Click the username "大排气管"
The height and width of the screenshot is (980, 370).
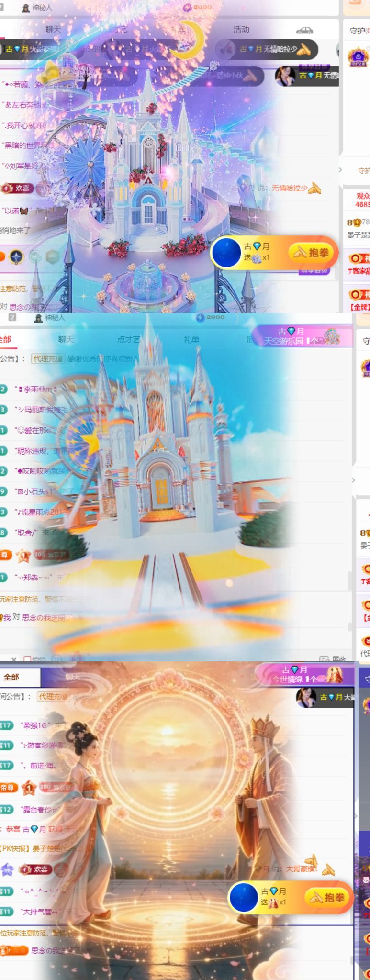tap(40, 912)
